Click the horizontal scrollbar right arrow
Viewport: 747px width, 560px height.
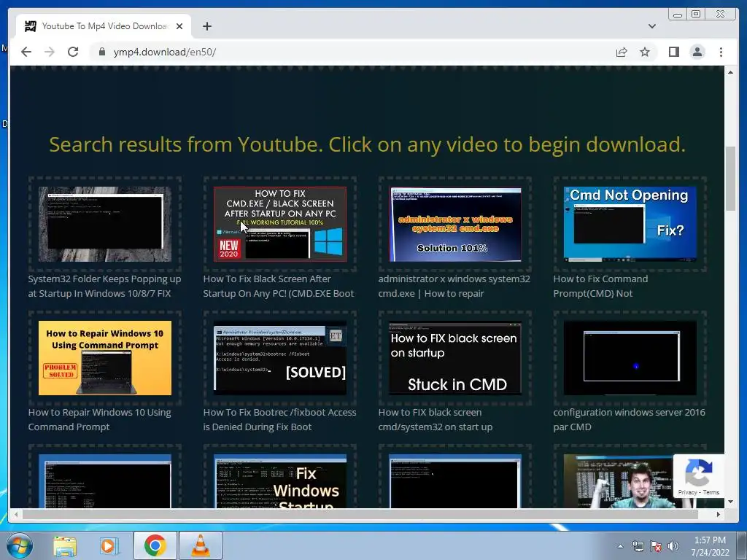719,514
